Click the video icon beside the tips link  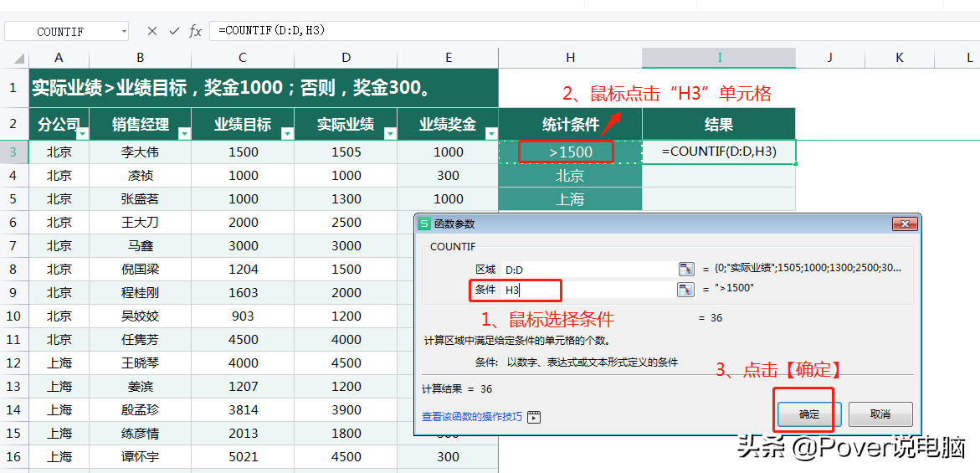point(534,417)
